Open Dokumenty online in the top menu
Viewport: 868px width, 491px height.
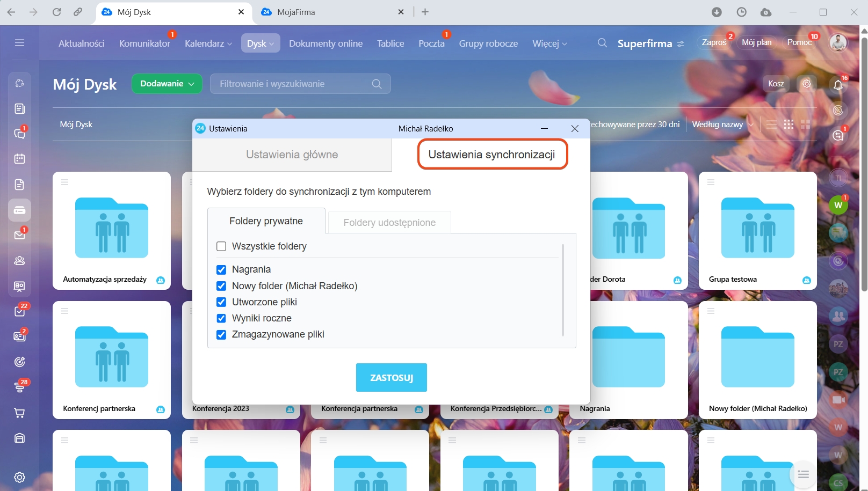click(325, 43)
